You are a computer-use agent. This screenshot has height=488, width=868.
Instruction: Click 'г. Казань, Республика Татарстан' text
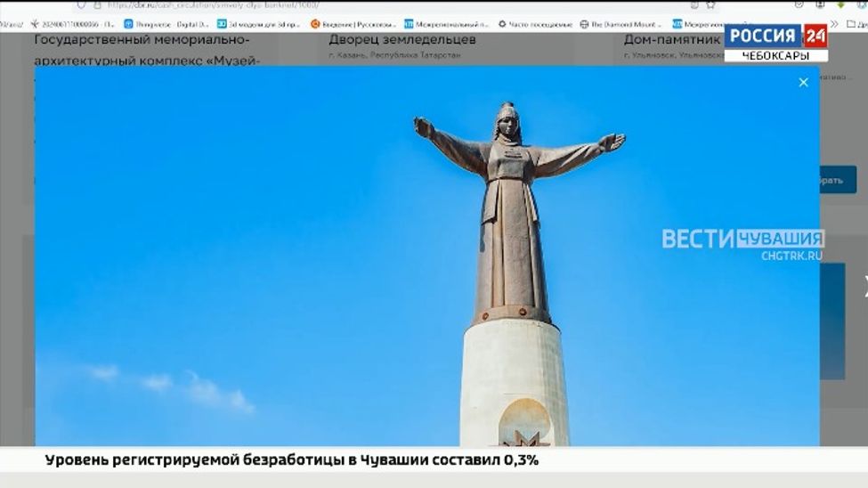pos(394,55)
